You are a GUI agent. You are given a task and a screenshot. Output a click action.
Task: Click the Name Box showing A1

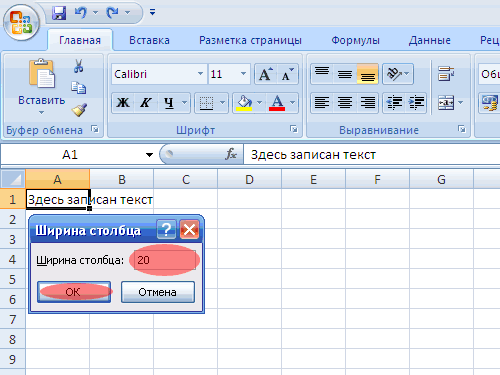tap(70, 155)
